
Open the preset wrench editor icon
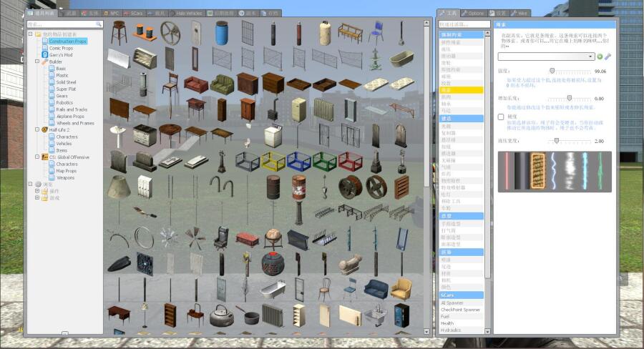tap(608, 56)
